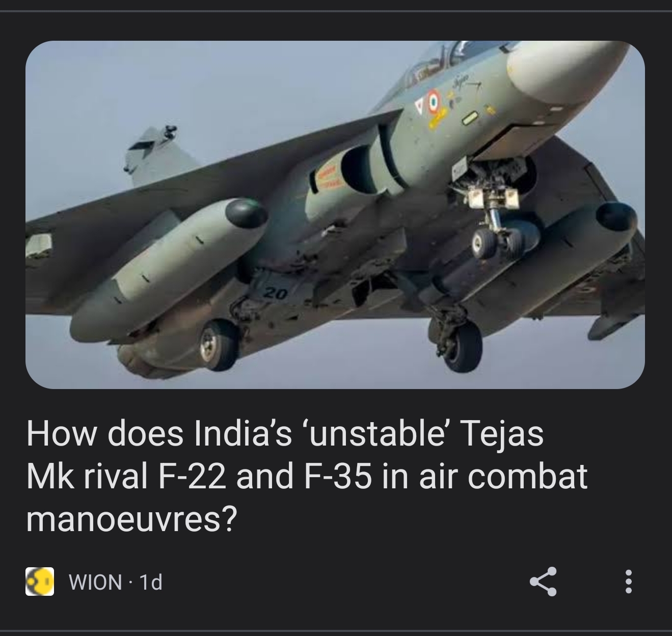The image size is (672, 636).
Task: Tap the number 20 marking on the jet
Action: pyautogui.click(x=276, y=294)
